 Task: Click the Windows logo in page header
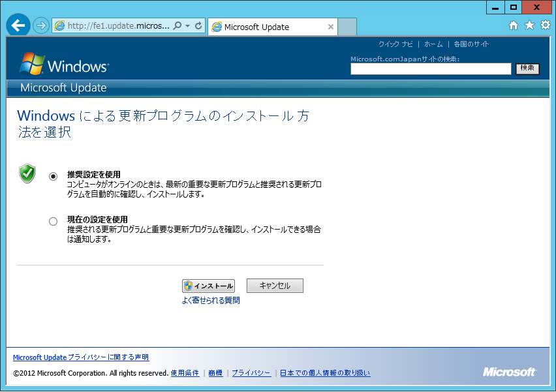click(64, 64)
